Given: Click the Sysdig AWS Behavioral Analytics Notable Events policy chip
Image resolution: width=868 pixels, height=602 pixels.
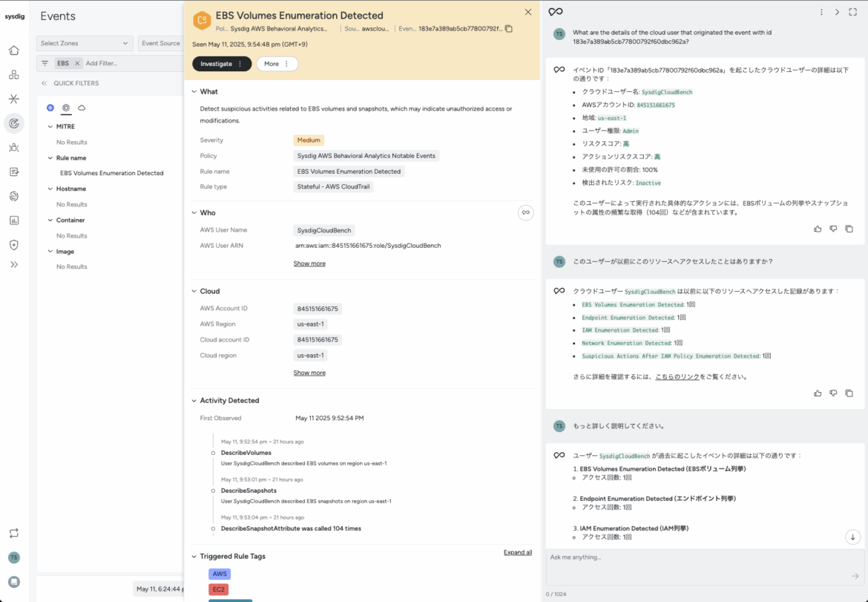Looking at the screenshot, I should (x=366, y=156).
